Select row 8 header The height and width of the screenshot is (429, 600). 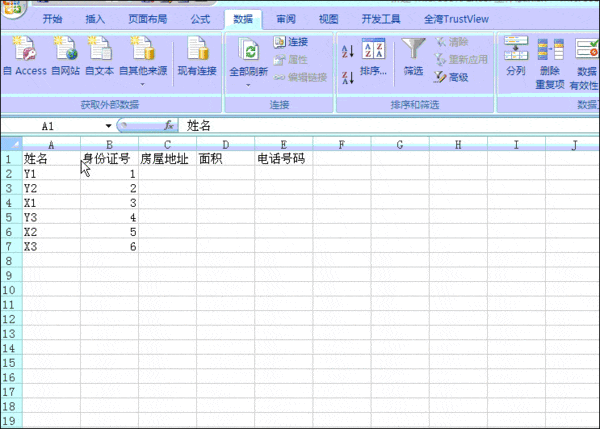9,261
